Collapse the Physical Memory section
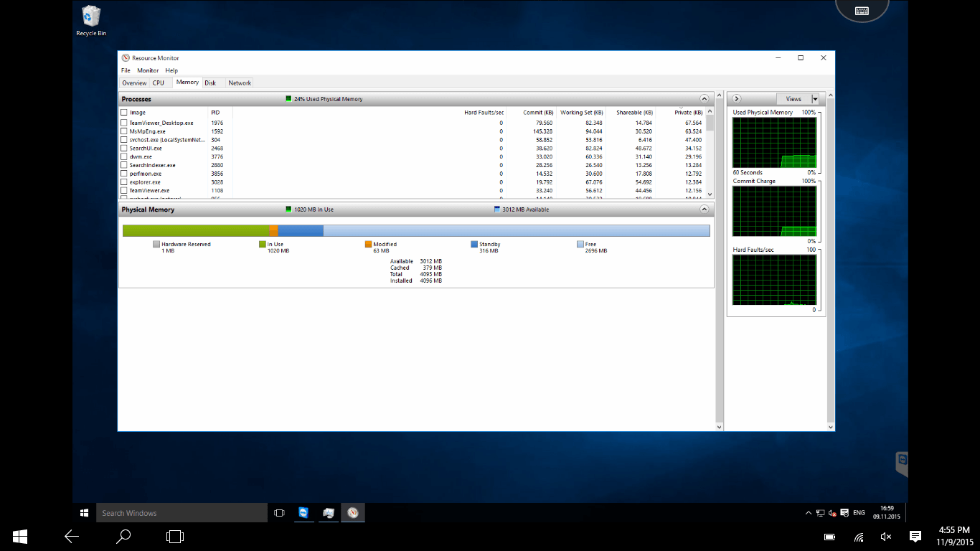The height and width of the screenshot is (551, 980). coord(705,209)
